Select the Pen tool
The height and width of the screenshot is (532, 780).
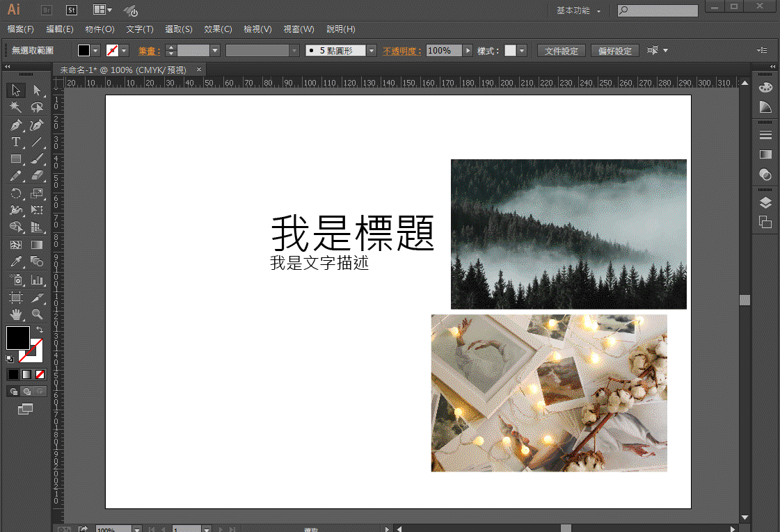(x=16, y=124)
